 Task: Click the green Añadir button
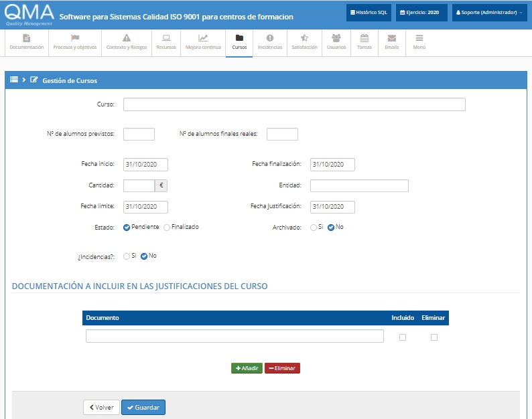[247, 368]
